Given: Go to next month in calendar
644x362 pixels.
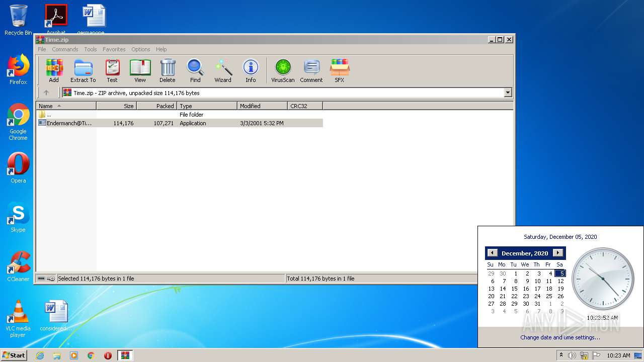Looking at the screenshot, I should point(558,253).
